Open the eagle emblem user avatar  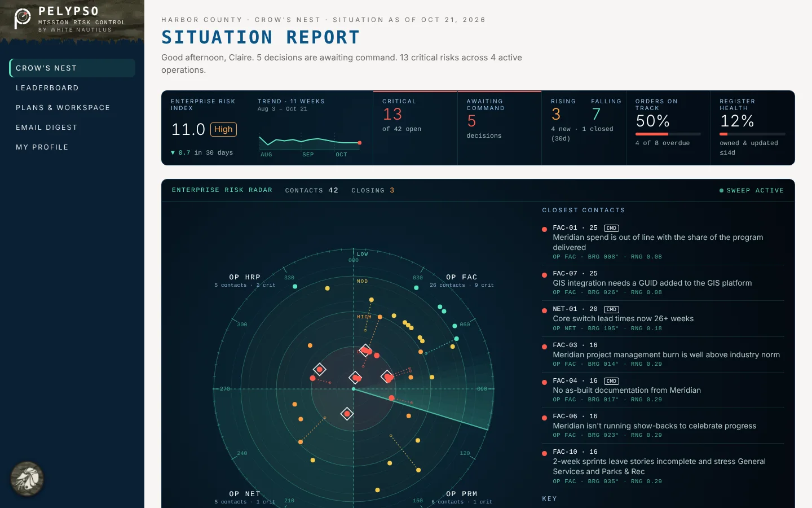tap(27, 479)
